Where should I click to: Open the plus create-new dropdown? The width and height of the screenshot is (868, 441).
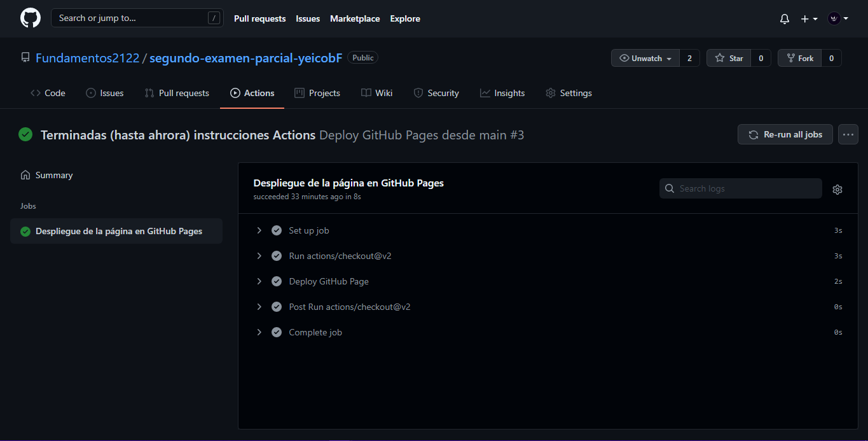(x=809, y=19)
